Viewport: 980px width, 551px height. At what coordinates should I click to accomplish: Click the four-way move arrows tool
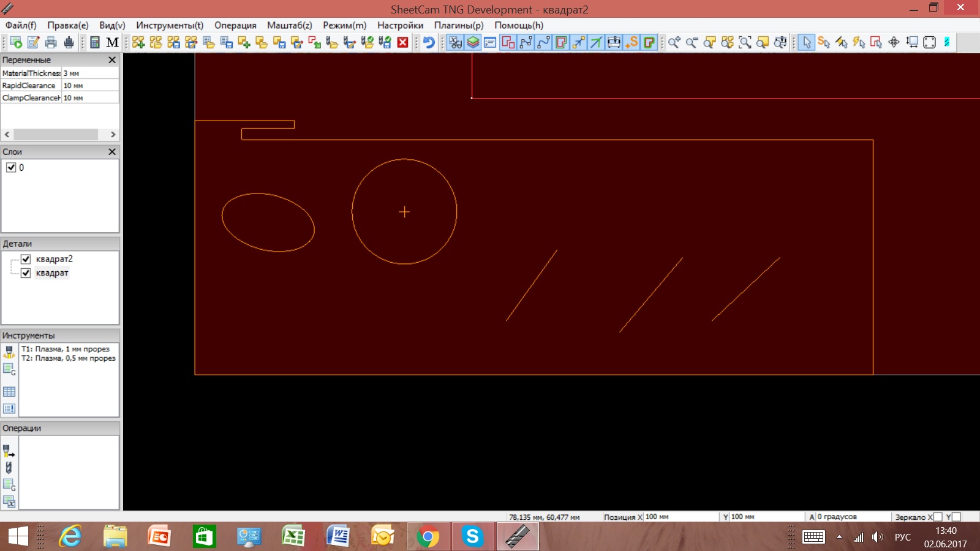[894, 42]
